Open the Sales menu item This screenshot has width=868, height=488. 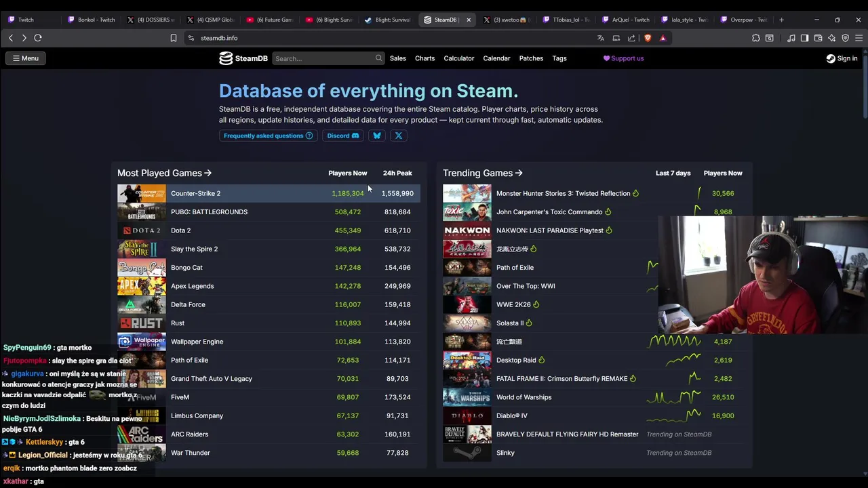pyautogui.click(x=398, y=58)
